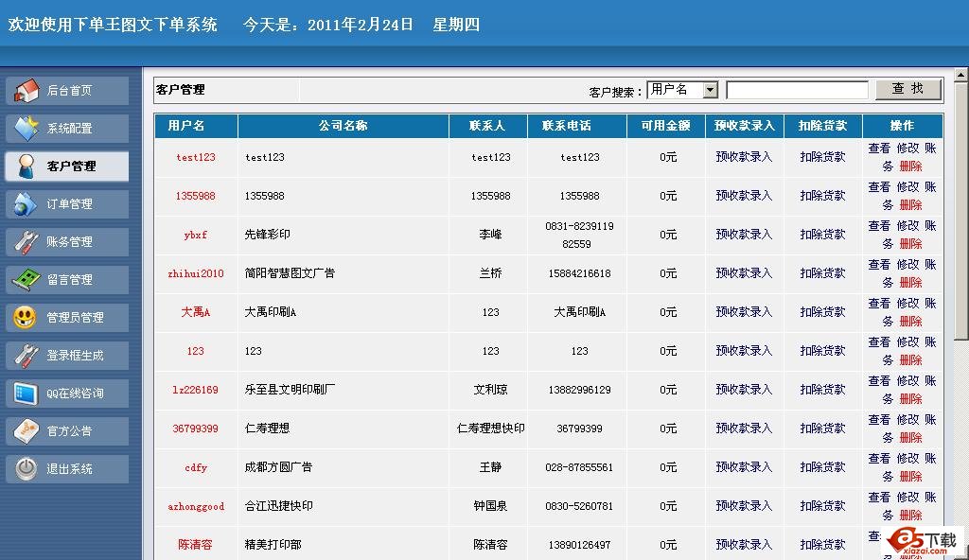Click 删除 in the lz226169 row
The height and width of the screenshot is (560, 969).
point(911,398)
